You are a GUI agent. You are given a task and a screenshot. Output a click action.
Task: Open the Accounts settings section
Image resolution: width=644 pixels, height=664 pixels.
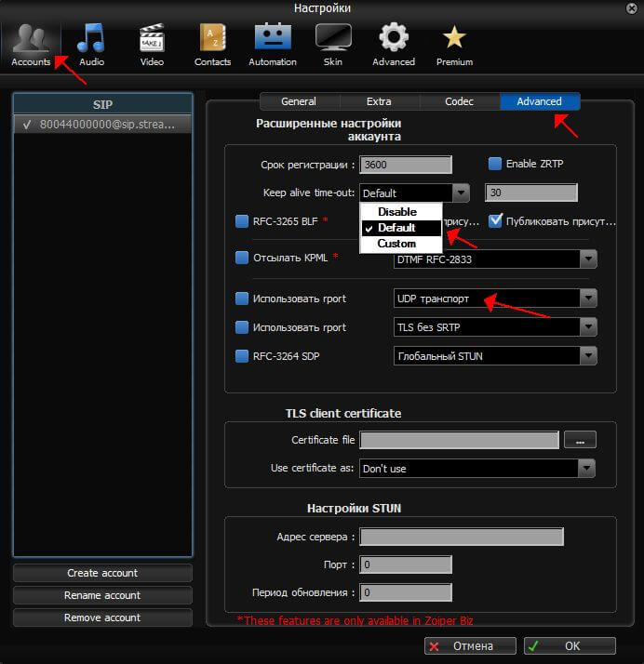(x=31, y=45)
